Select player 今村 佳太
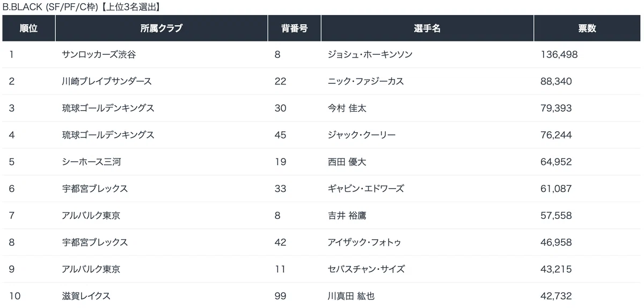644x308 pixels. tap(347, 109)
